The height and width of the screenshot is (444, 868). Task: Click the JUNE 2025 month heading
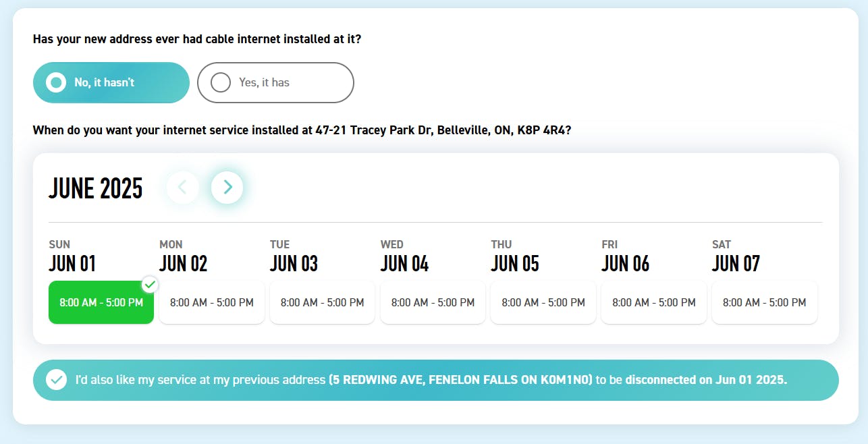point(96,188)
